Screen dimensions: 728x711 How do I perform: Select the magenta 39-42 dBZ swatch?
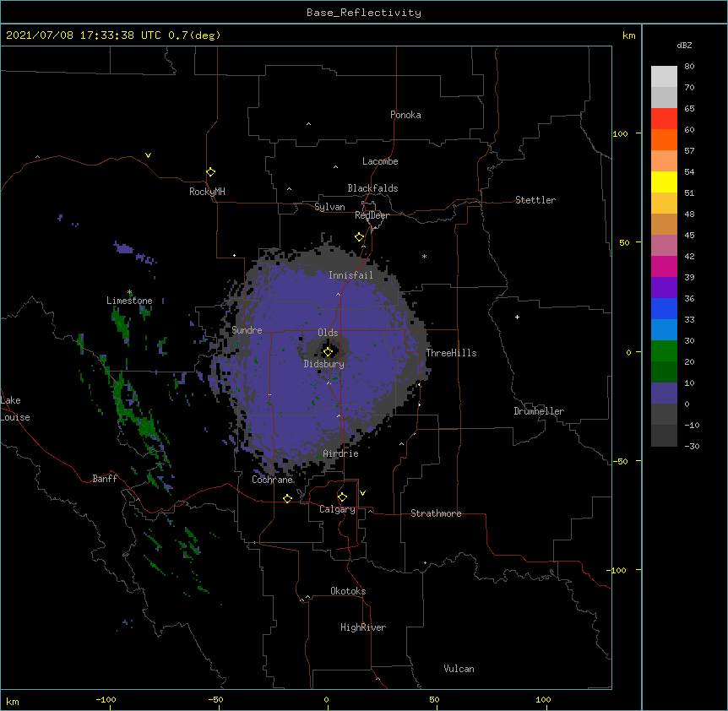click(664, 266)
